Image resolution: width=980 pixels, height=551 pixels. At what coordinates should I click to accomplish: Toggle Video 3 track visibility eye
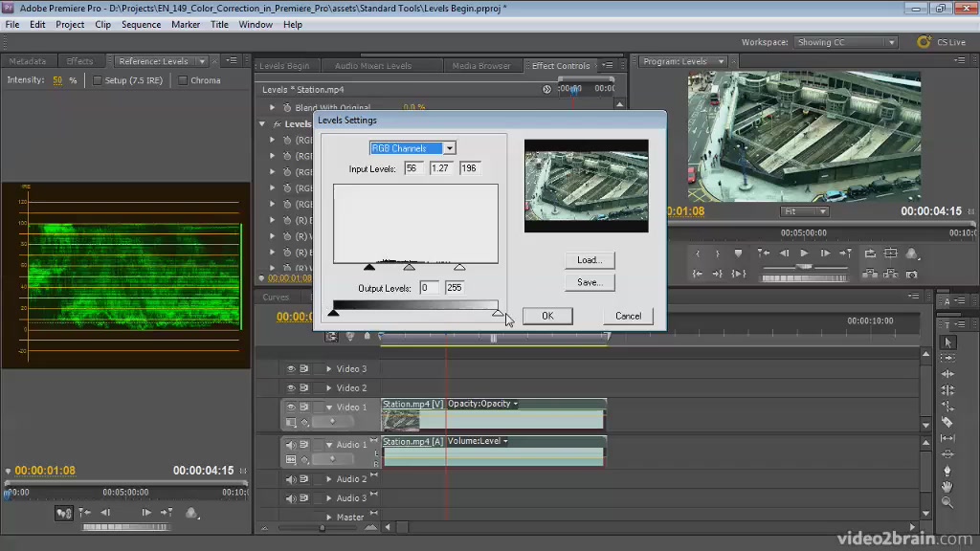291,368
